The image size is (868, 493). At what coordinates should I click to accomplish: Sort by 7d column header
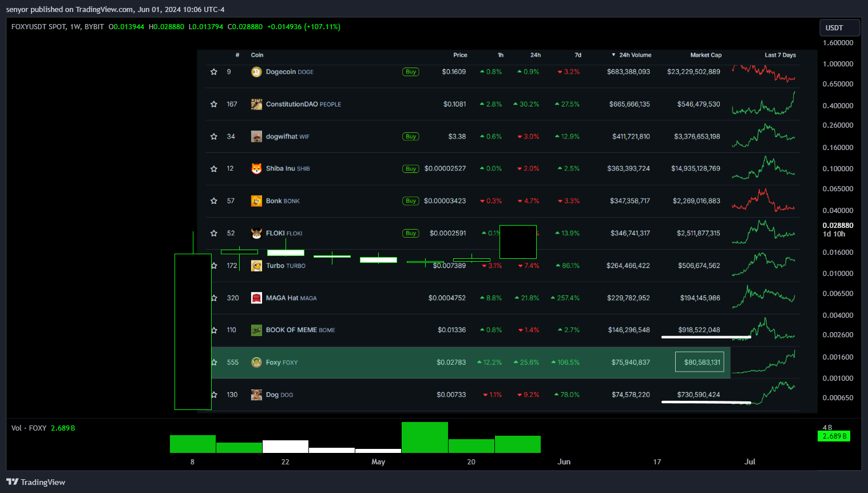(578, 55)
